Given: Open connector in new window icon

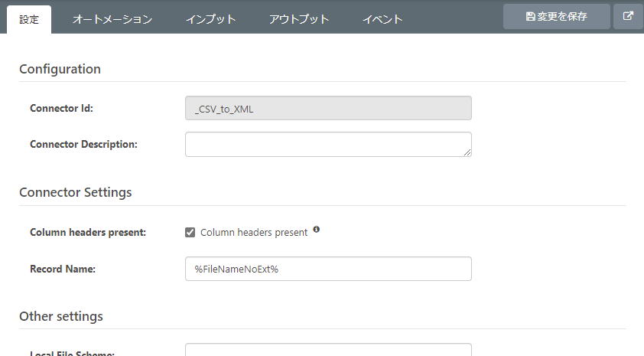Looking at the screenshot, I should pyautogui.click(x=628, y=16).
